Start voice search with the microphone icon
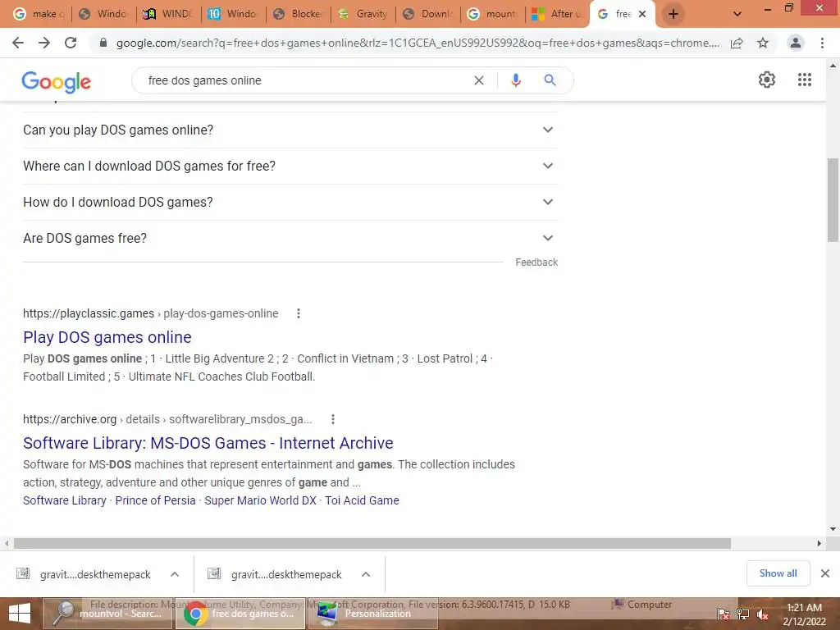This screenshot has height=630, width=840. (x=516, y=80)
